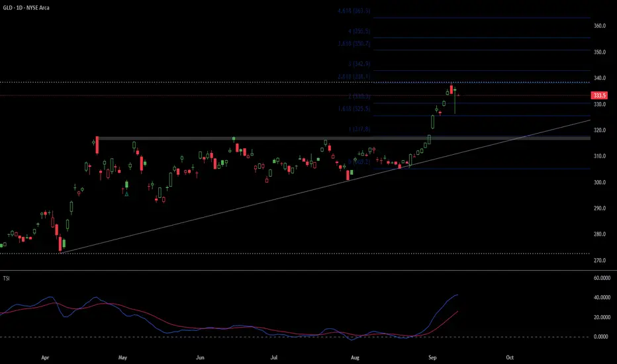This screenshot has height=364, width=617.
Task: Click the 3 (342.9) Fibonacci level label
Action: [x=359, y=64]
